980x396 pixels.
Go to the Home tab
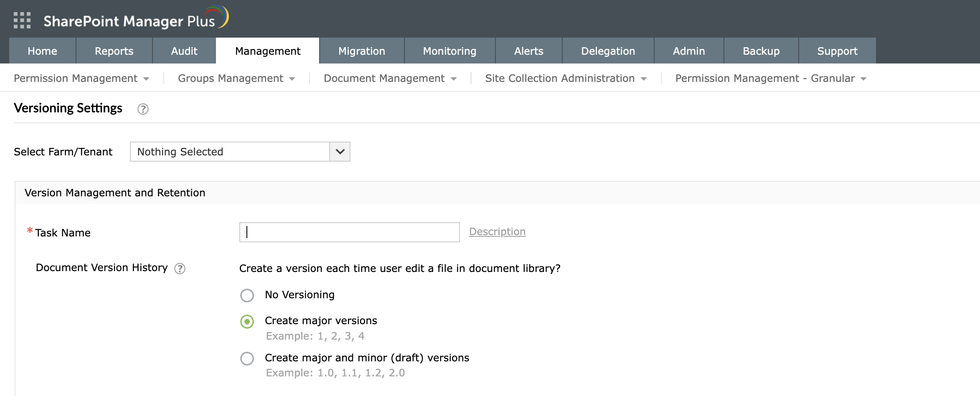point(42,51)
